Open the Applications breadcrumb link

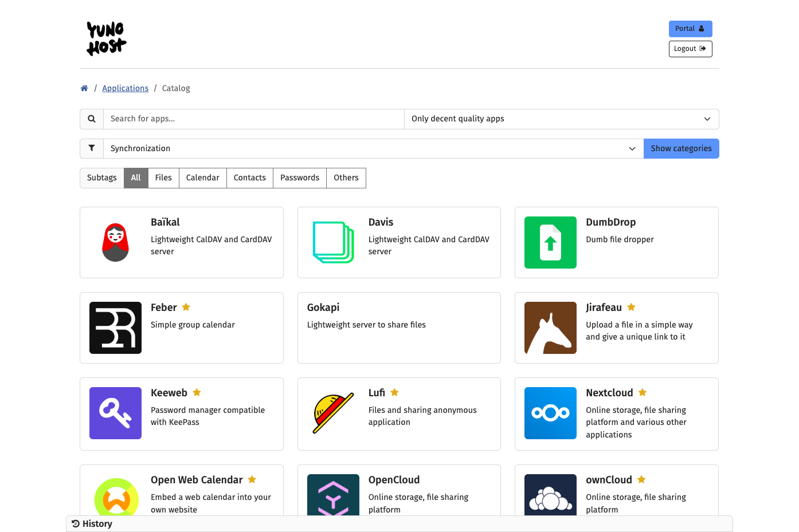coord(125,88)
